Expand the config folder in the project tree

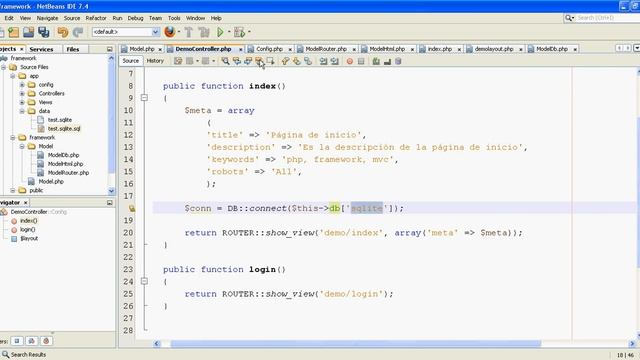(22, 85)
